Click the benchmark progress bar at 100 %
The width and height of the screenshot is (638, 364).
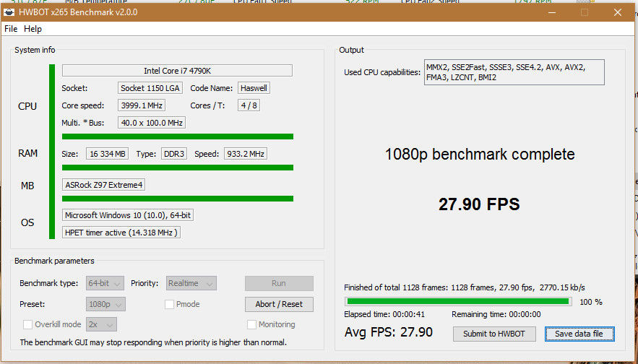point(458,301)
